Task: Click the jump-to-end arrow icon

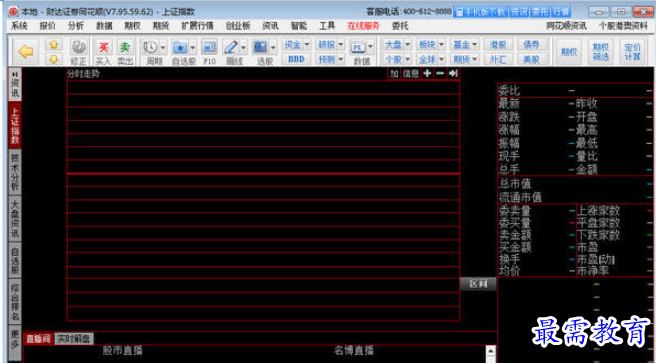Action: 453,74
